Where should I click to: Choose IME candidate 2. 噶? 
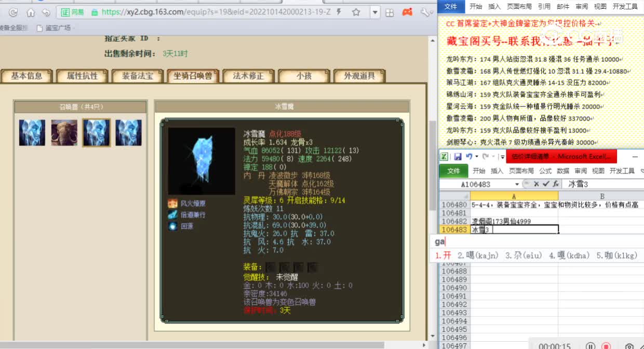(x=478, y=255)
